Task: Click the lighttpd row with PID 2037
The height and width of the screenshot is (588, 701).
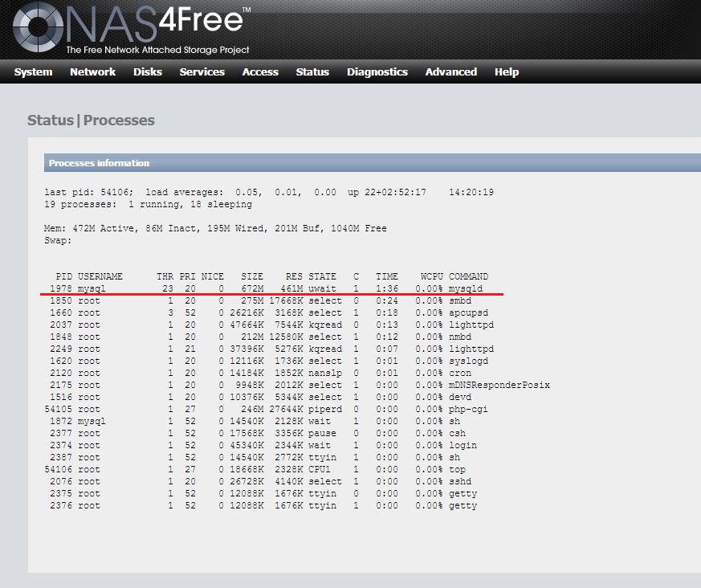Action: point(271,325)
